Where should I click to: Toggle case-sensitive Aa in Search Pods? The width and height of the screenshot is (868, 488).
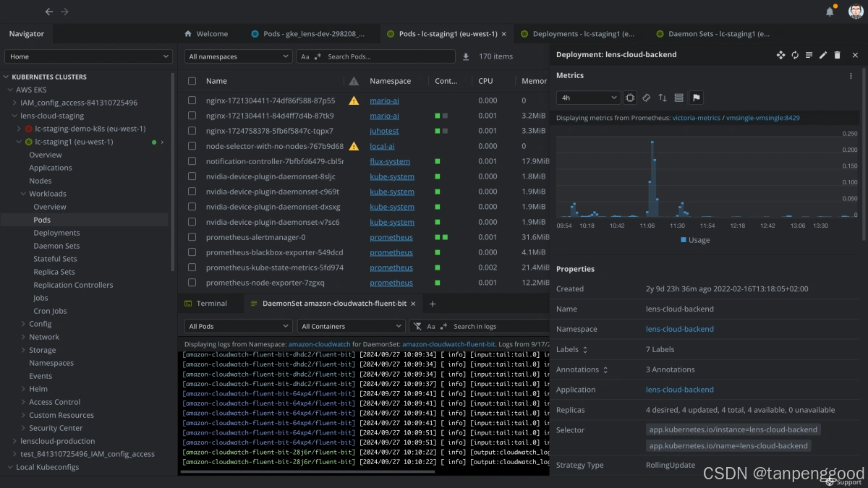point(305,56)
